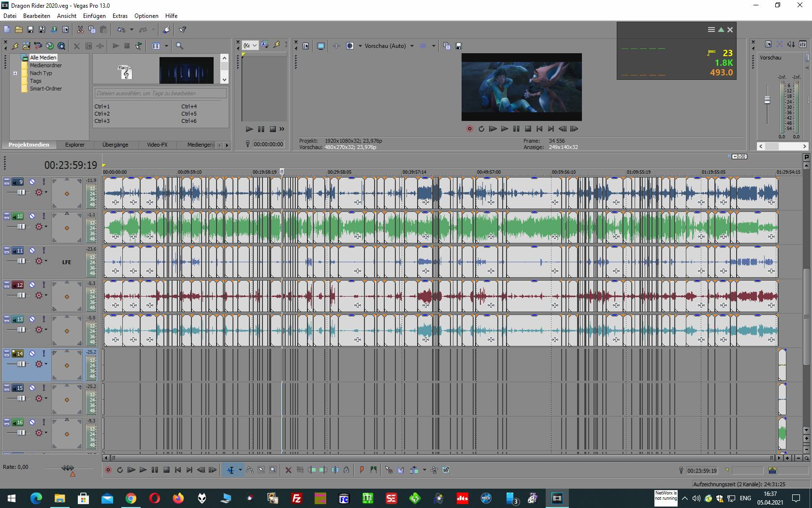The image size is (812, 508).
Task: Open the trimmer history combo box
Action: pos(250,45)
